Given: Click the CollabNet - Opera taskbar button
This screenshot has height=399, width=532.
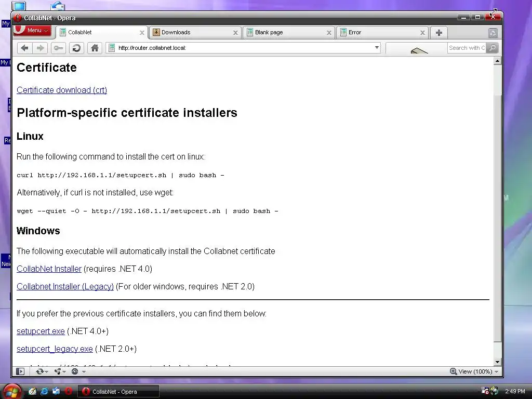Looking at the screenshot, I should coord(119,392).
